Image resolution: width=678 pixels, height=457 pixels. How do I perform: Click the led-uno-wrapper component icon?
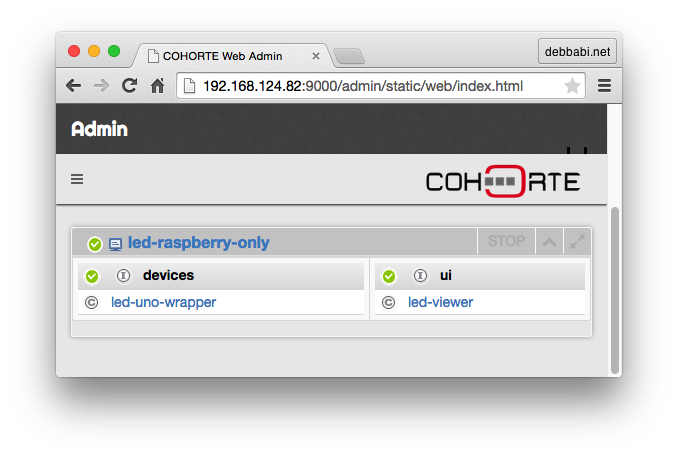[x=91, y=302]
